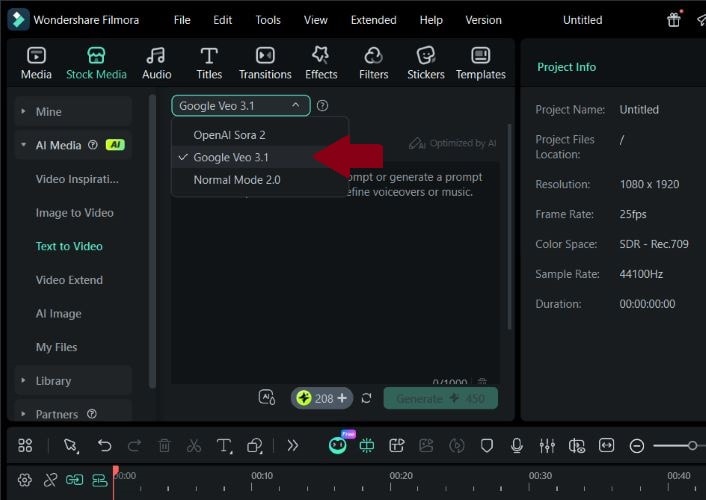Expand the Partners section
706x500 pixels.
point(73,414)
